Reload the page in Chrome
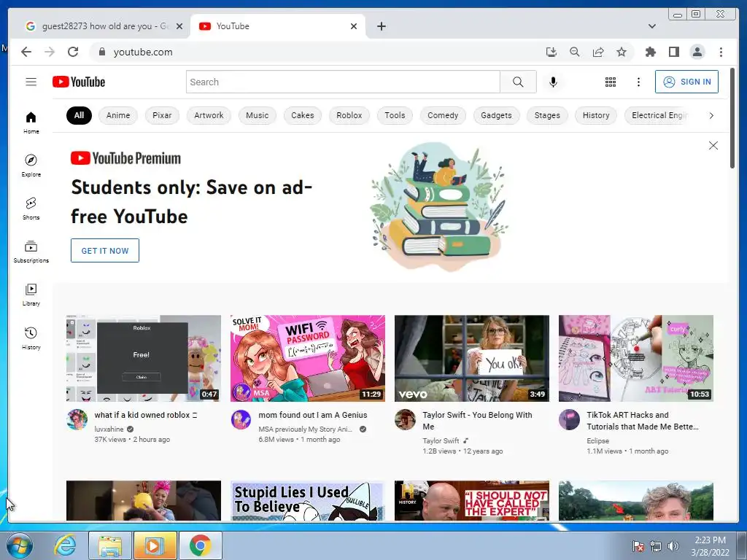The height and width of the screenshot is (560, 747). (73, 52)
